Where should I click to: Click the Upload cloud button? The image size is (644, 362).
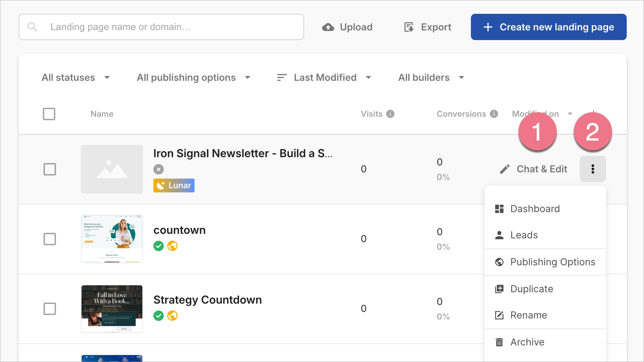point(347,27)
